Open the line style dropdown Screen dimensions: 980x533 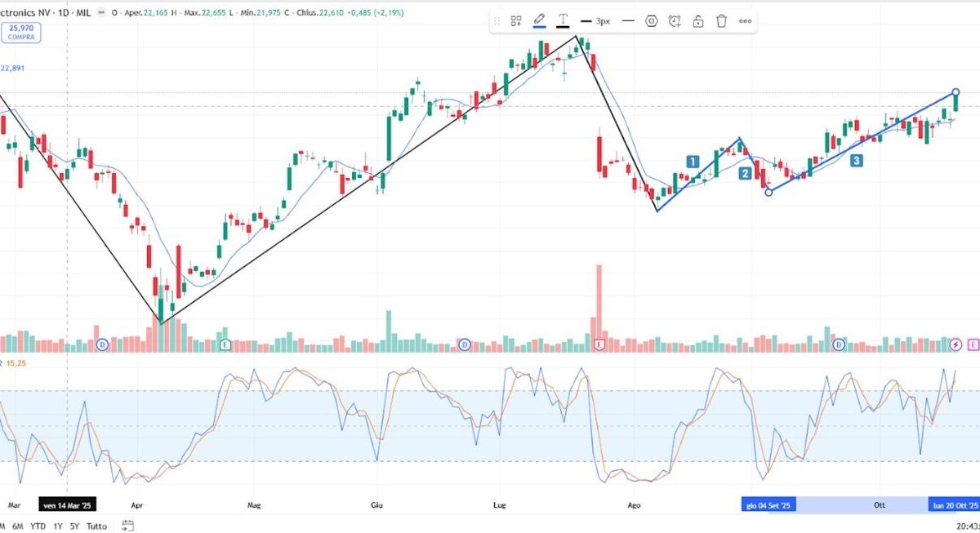(627, 21)
